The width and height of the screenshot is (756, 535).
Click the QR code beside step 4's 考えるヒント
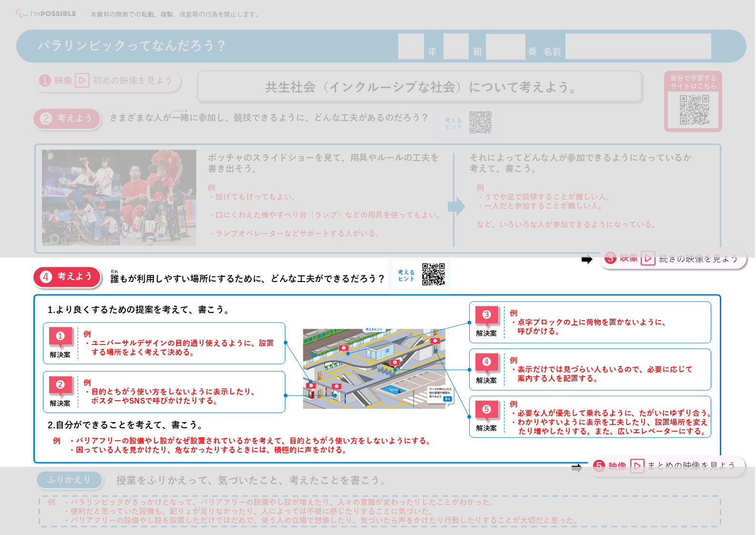[x=433, y=274]
